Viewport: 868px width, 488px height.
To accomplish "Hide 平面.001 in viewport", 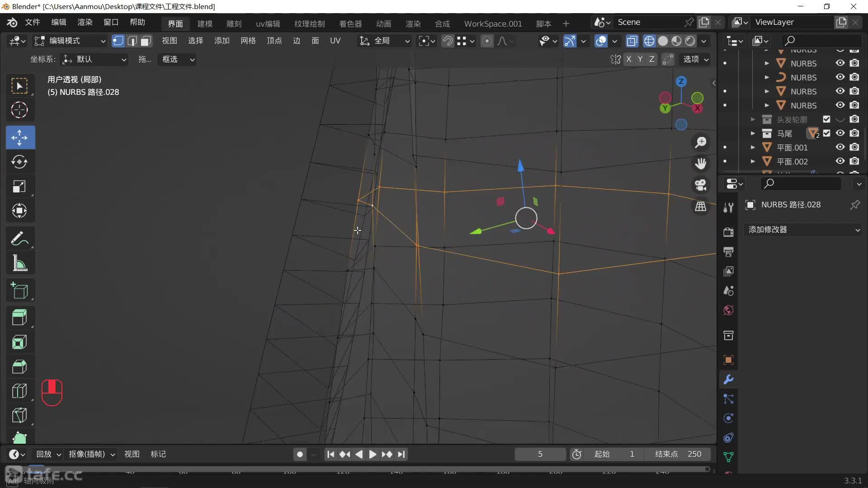I will [x=840, y=147].
